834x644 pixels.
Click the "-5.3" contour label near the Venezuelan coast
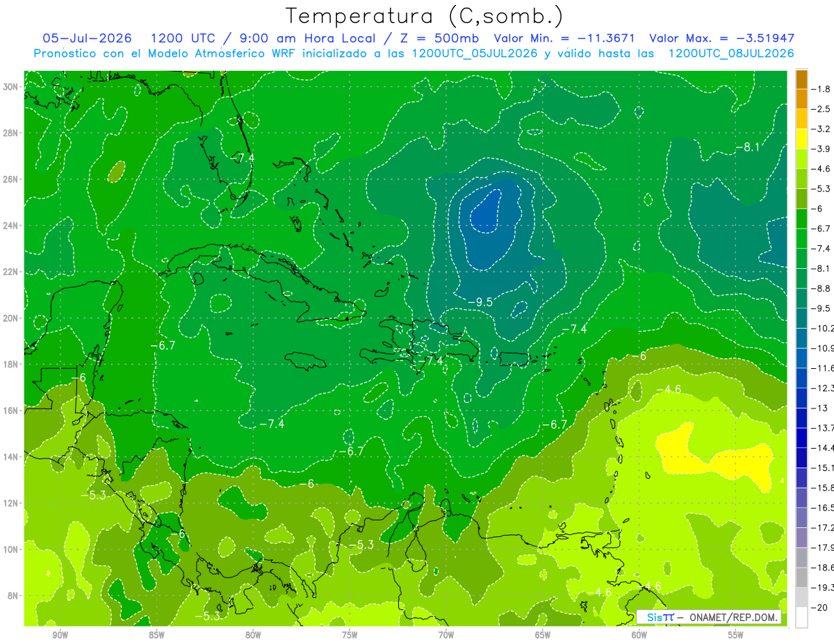coord(361,544)
